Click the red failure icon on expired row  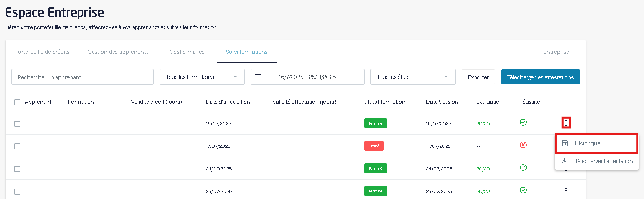tap(523, 145)
